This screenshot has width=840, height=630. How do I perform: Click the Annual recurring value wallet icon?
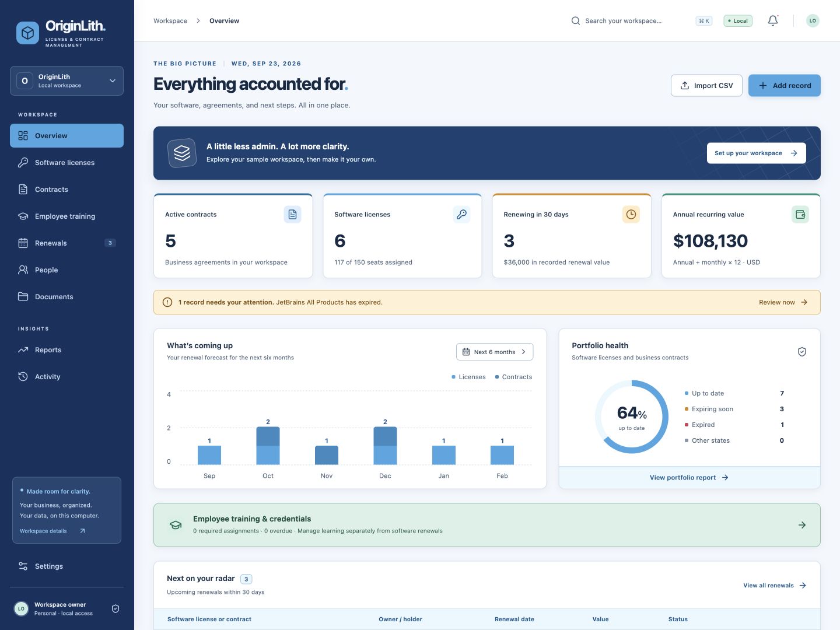pos(800,214)
